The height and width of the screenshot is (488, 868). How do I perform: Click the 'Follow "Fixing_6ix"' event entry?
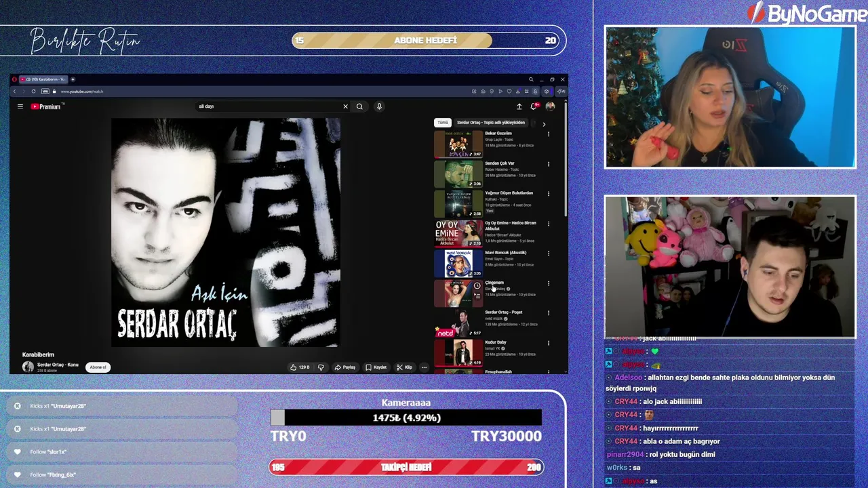click(122, 474)
